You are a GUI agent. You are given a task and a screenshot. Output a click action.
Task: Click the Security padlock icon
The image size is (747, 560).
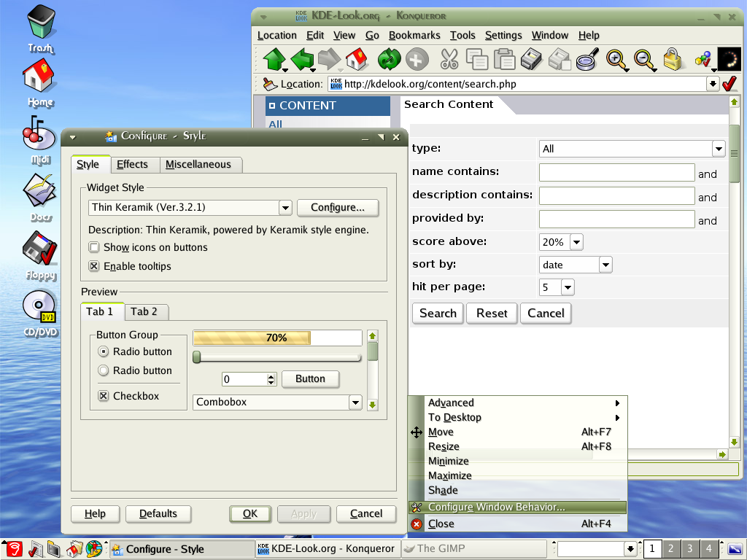(672, 59)
